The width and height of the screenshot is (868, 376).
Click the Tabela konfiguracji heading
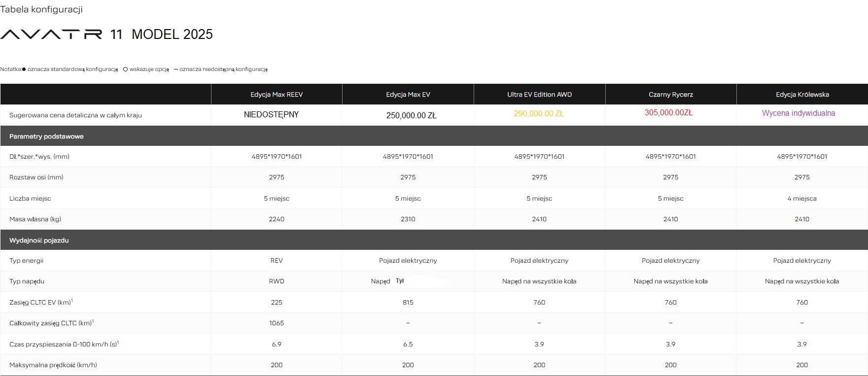point(41,9)
